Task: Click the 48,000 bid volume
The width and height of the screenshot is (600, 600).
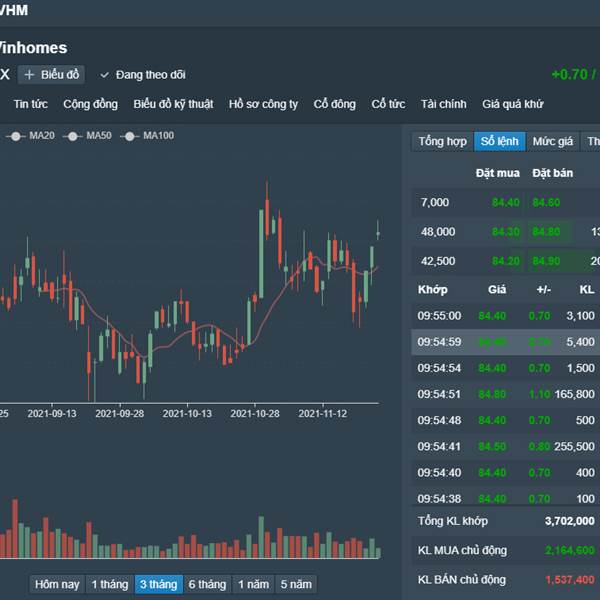Action: tap(438, 232)
